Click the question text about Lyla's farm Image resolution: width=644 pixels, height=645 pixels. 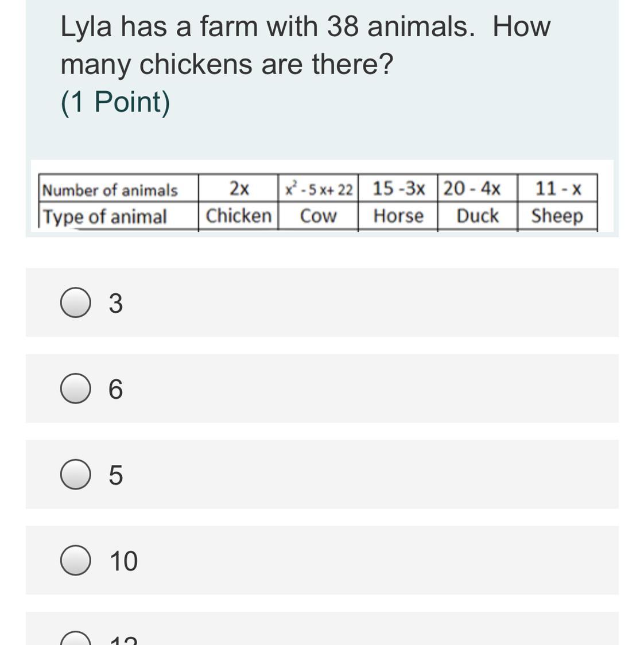tap(305, 45)
